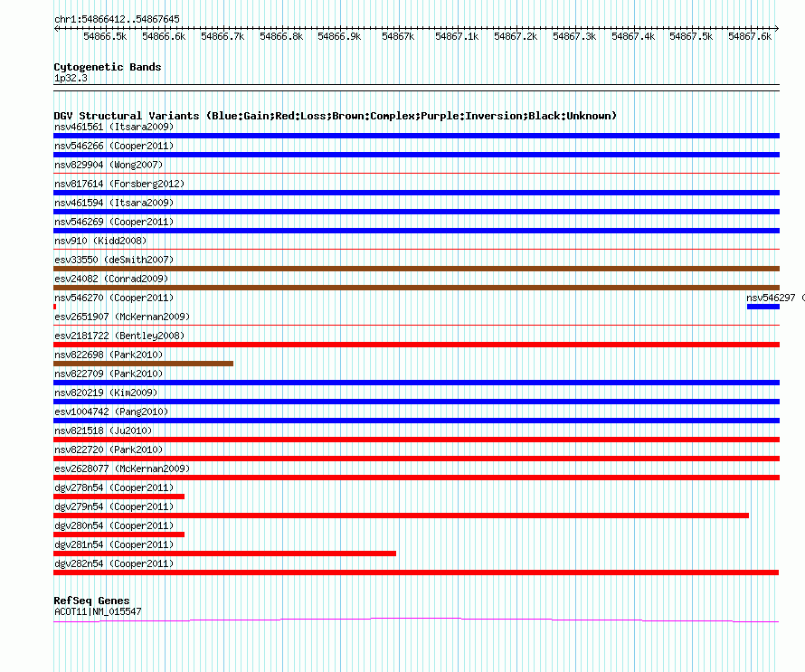This screenshot has height=672, width=805.
Task: Click the nsv910 (Kidd2008) label
Action: coord(100,241)
